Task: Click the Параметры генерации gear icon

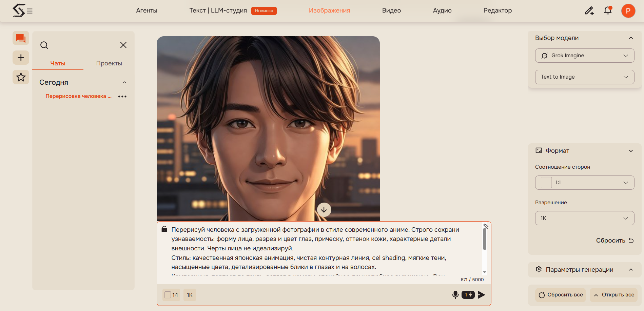Action: point(539,269)
